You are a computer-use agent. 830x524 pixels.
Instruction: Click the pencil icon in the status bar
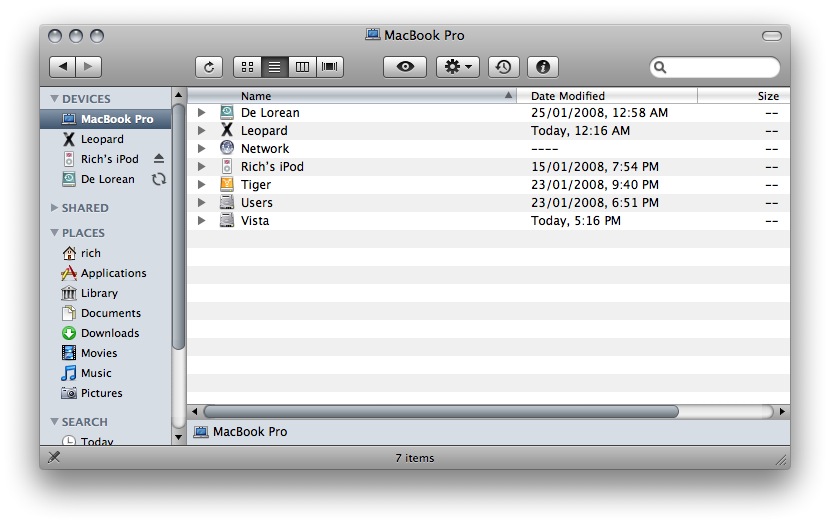point(53,457)
